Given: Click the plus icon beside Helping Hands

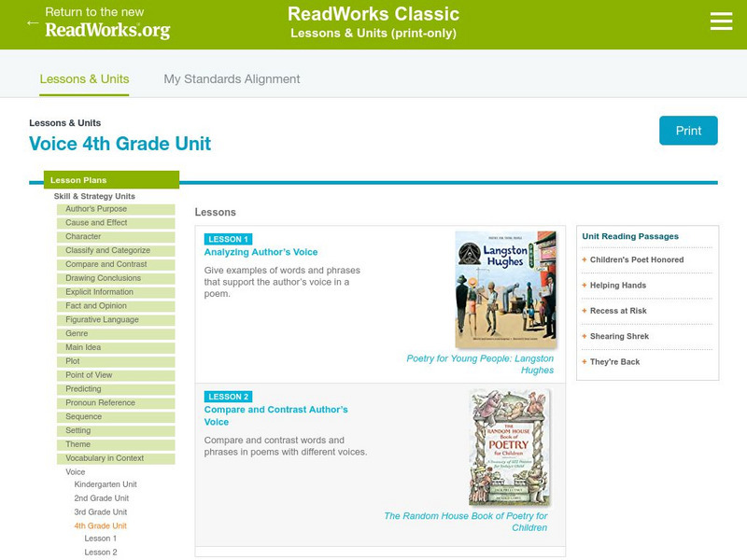Looking at the screenshot, I should (585, 286).
